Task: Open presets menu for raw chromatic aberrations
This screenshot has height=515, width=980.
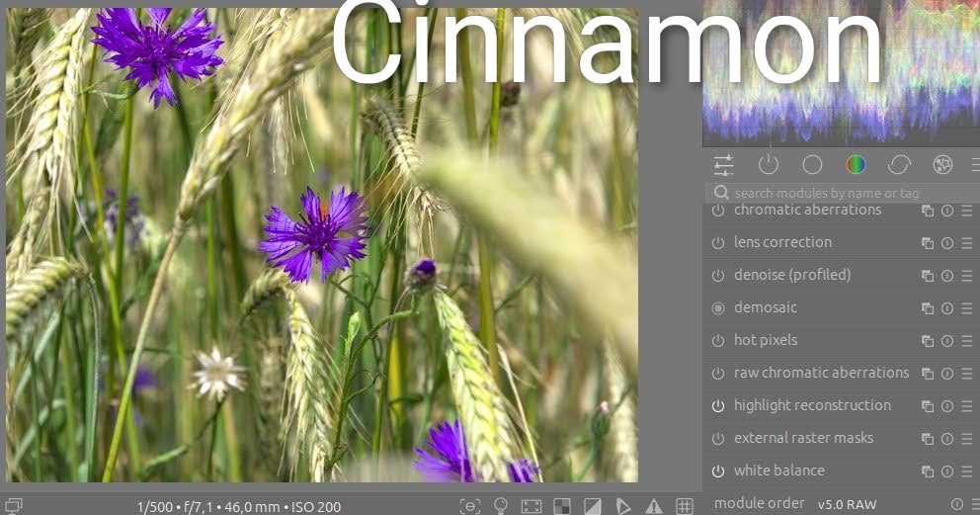Action: pos(967,374)
